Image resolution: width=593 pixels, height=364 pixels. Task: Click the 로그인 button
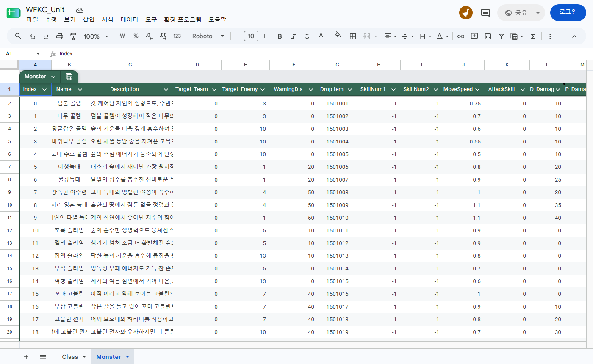coord(568,12)
